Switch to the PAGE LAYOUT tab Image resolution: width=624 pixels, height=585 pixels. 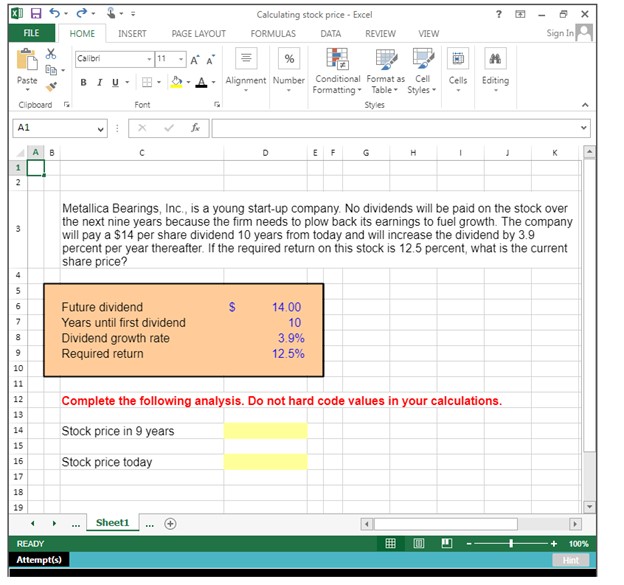pos(199,34)
